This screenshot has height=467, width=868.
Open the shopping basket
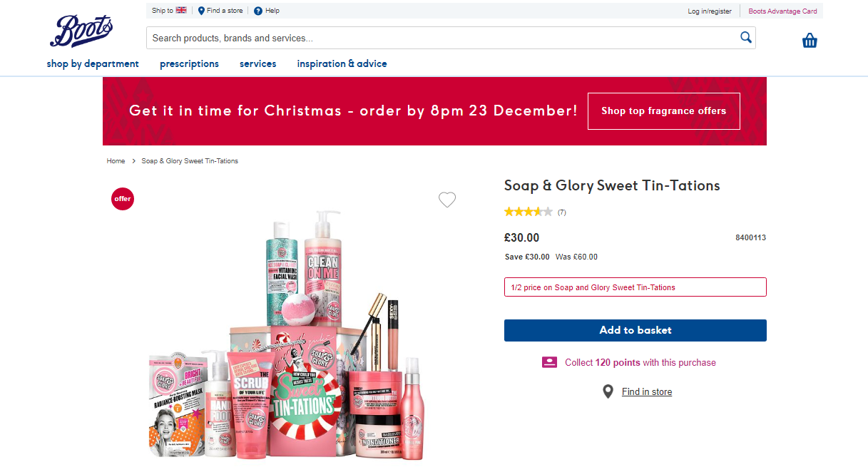point(810,41)
